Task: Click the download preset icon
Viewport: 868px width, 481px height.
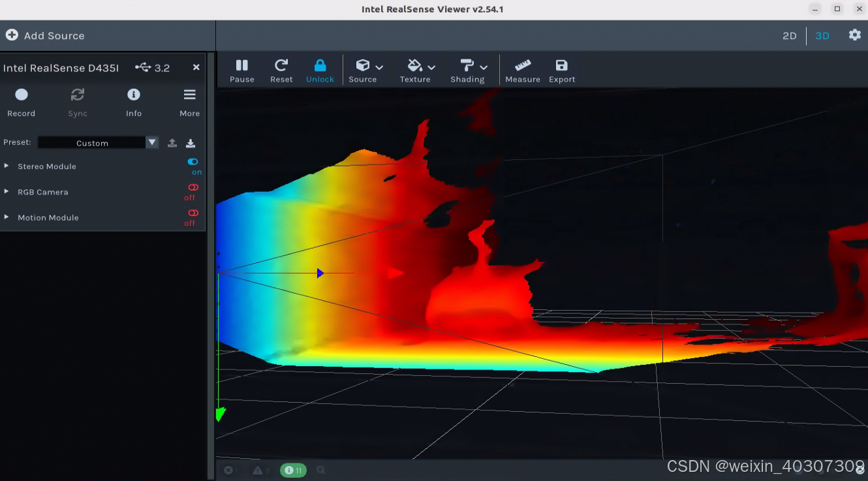Action: (191, 143)
